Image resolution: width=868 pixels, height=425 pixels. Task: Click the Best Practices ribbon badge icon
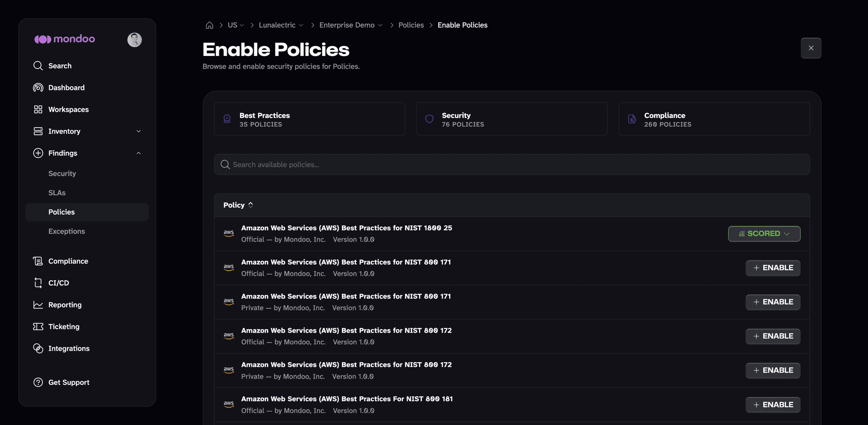click(227, 119)
